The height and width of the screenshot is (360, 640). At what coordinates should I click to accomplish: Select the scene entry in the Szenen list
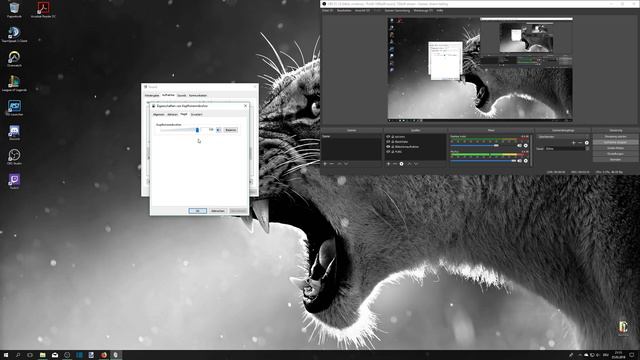pyautogui.click(x=351, y=137)
